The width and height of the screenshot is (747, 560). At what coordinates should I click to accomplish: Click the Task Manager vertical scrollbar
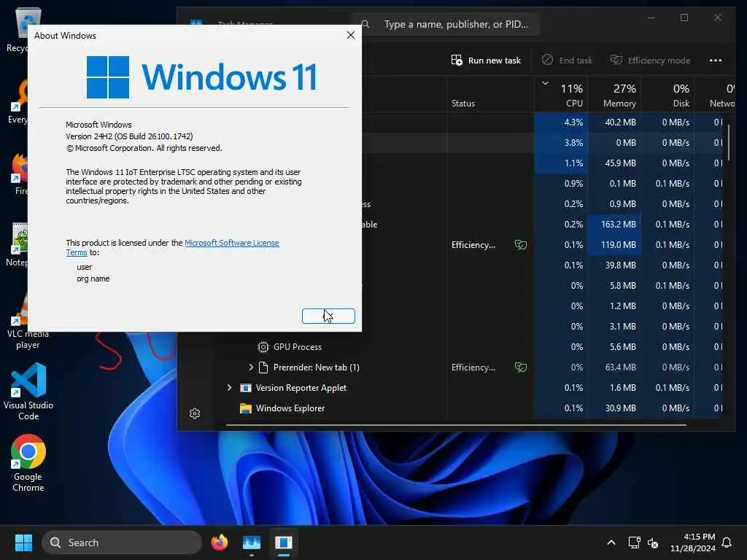pyautogui.click(x=729, y=143)
